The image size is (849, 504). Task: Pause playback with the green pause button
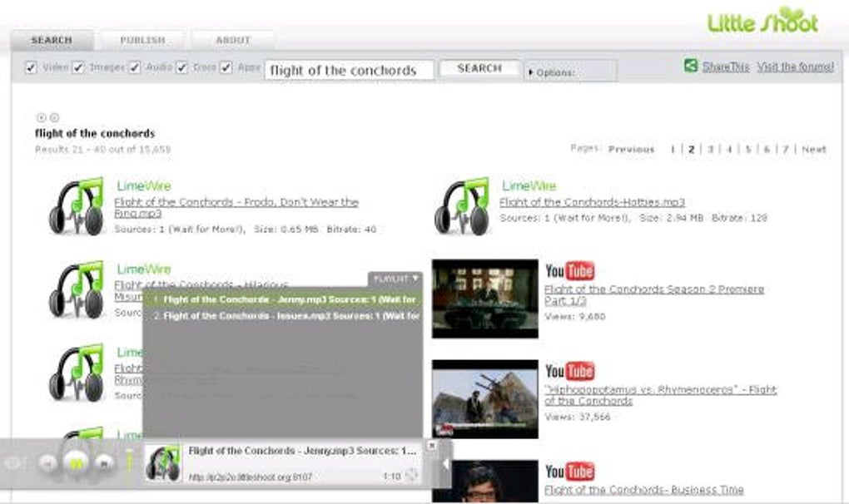click(77, 463)
